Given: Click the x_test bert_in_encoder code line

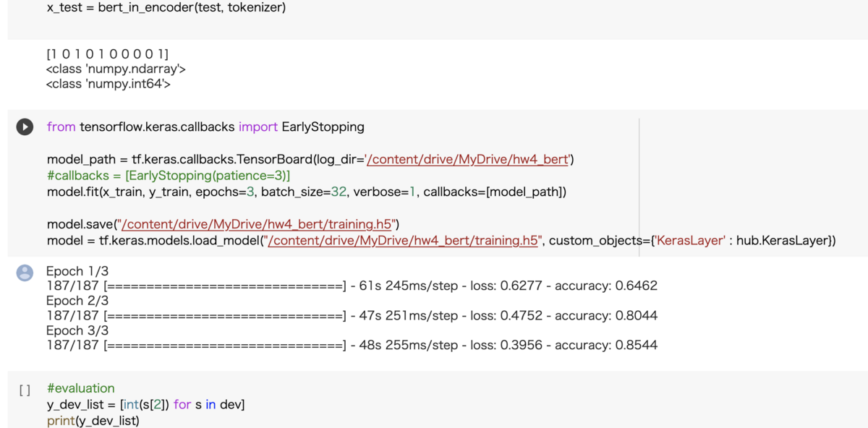Looking at the screenshot, I should click(166, 8).
